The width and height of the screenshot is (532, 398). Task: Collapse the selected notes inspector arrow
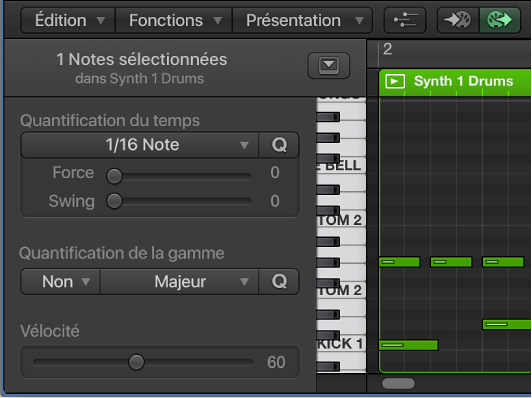click(328, 65)
